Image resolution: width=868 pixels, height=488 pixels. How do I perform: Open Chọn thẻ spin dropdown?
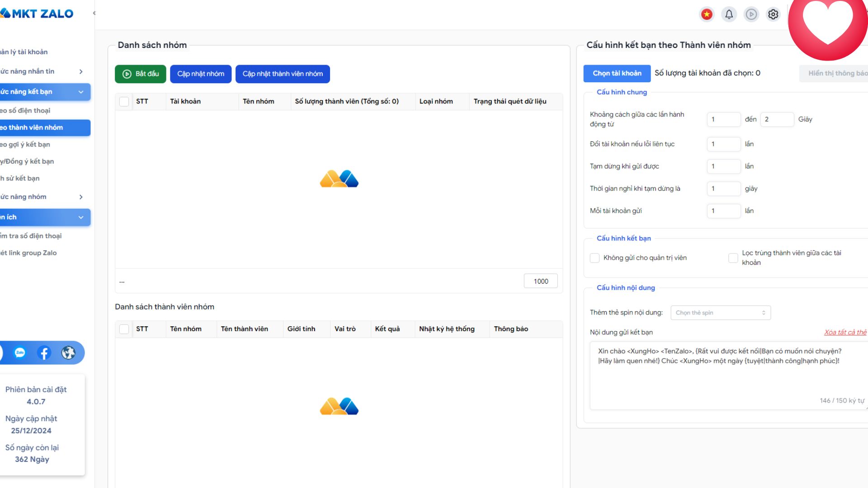(721, 313)
